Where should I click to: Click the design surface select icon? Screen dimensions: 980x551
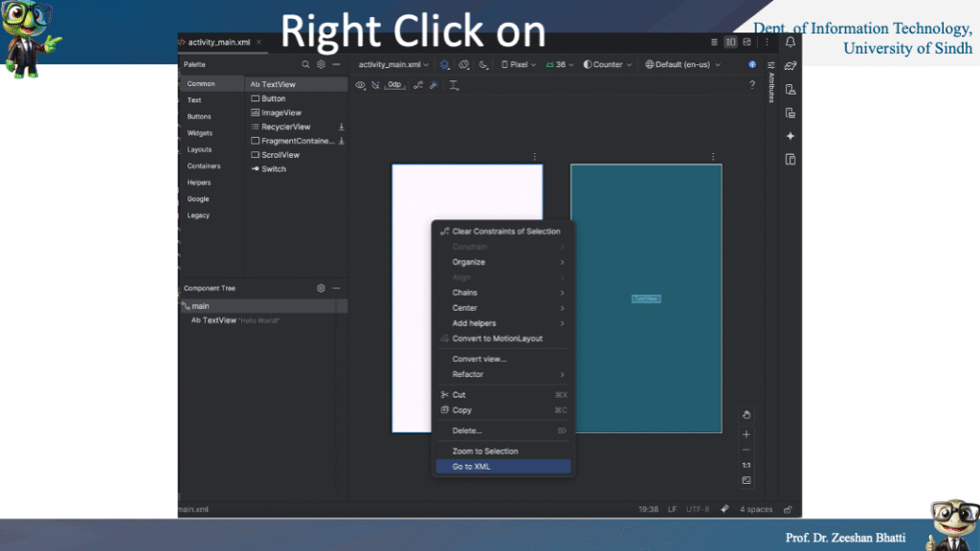[445, 65]
